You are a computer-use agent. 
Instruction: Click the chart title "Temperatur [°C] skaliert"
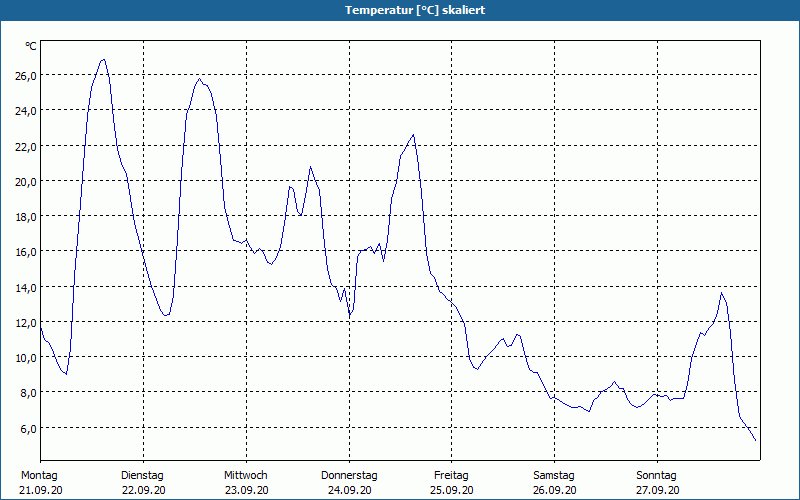pyautogui.click(x=414, y=10)
